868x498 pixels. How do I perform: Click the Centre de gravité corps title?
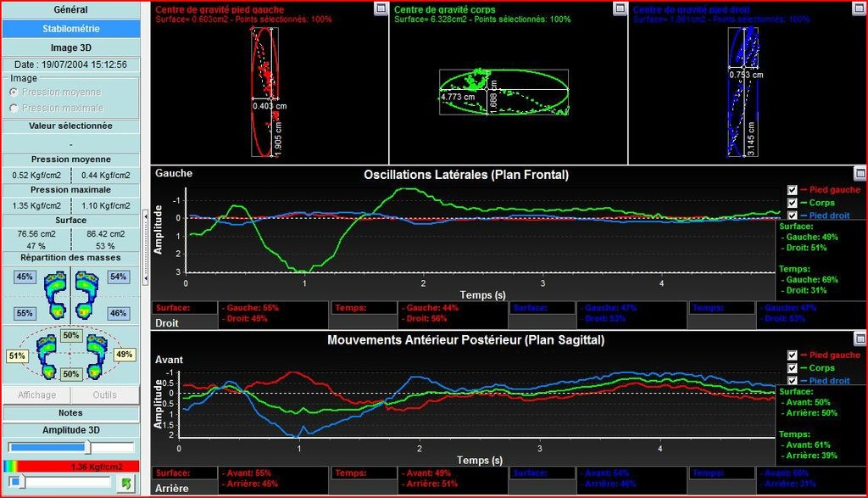click(444, 9)
